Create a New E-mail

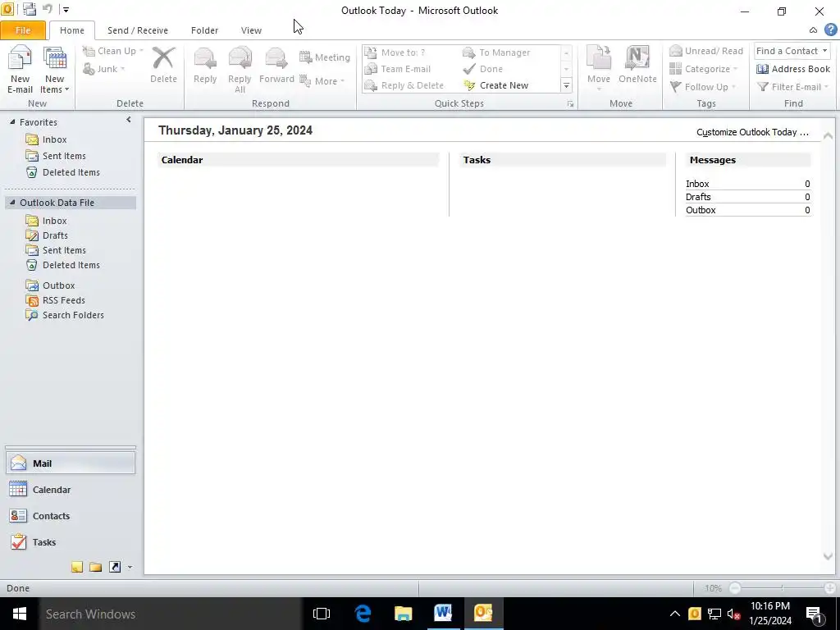20,70
